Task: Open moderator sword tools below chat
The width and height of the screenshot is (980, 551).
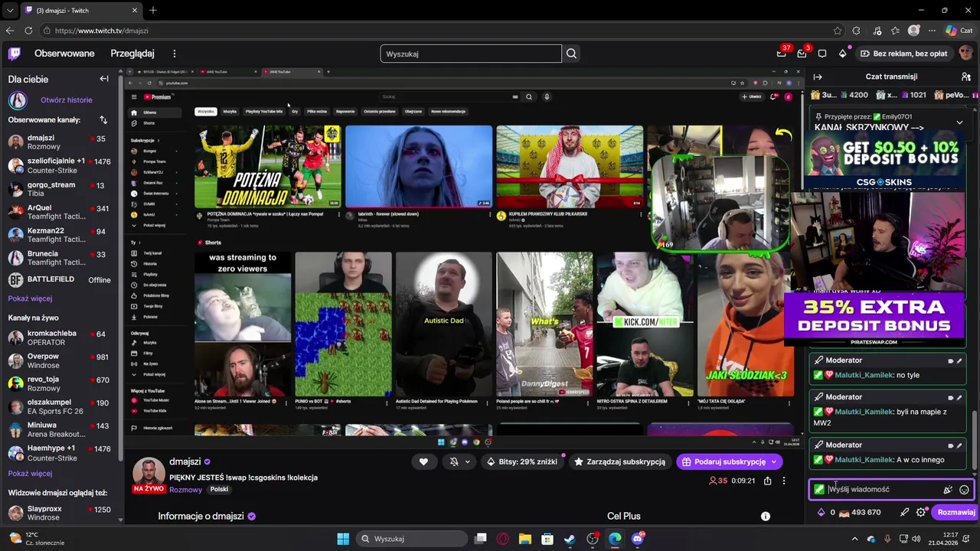Action: pyautogui.click(x=904, y=513)
